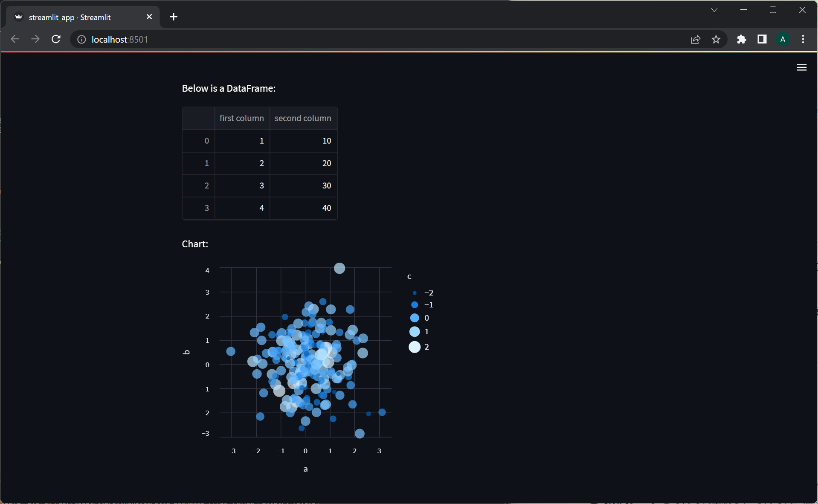Click the browser back navigation arrow
This screenshot has height=504, width=818.
[x=15, y=39]
